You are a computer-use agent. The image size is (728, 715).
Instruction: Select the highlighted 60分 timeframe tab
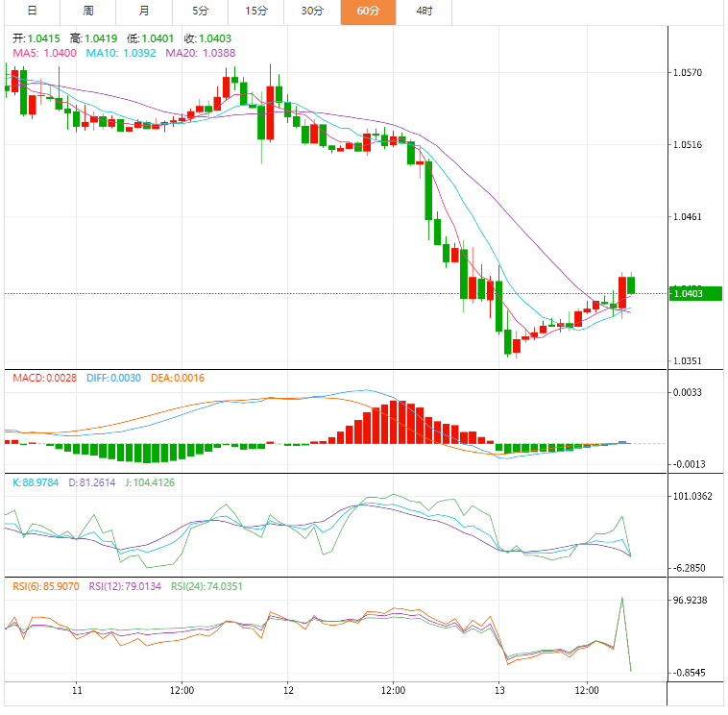click(x=368, y=12)
